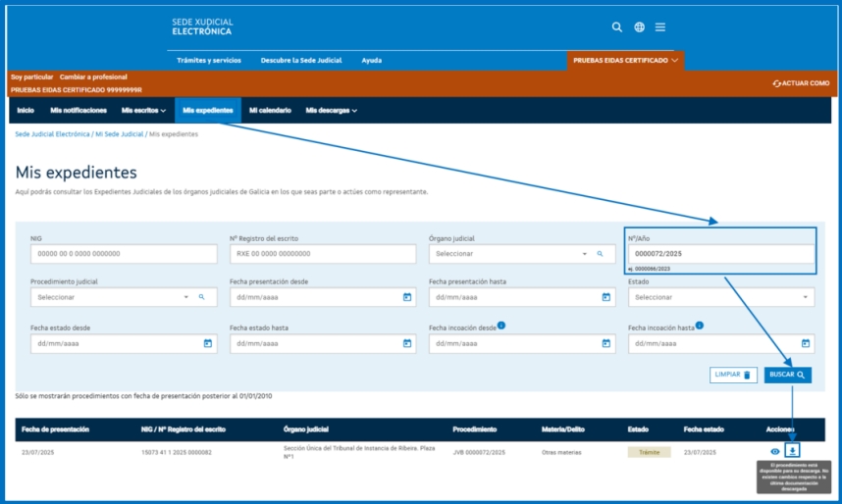Open the hamburger menu icon
Screen dimensions: 842x504
[660, 27]
